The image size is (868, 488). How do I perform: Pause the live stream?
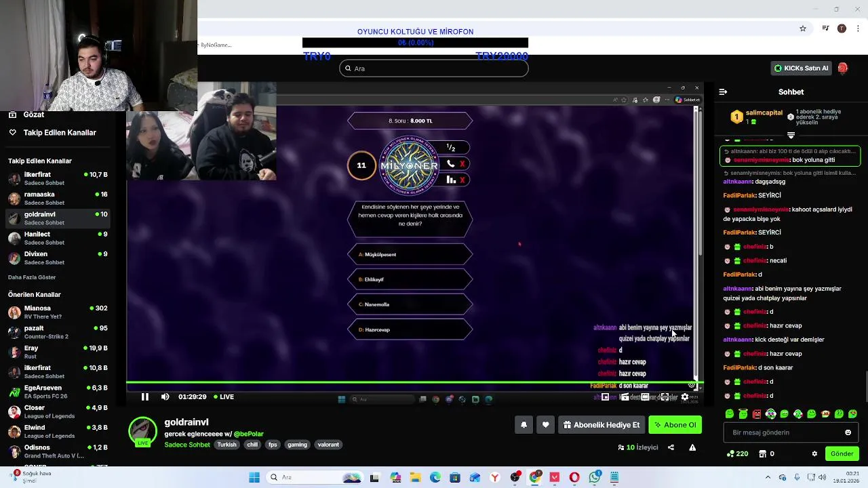(144, 396)
